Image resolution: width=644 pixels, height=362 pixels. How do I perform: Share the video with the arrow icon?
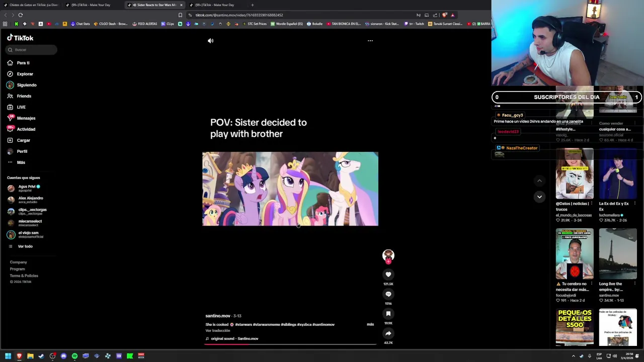388,333
